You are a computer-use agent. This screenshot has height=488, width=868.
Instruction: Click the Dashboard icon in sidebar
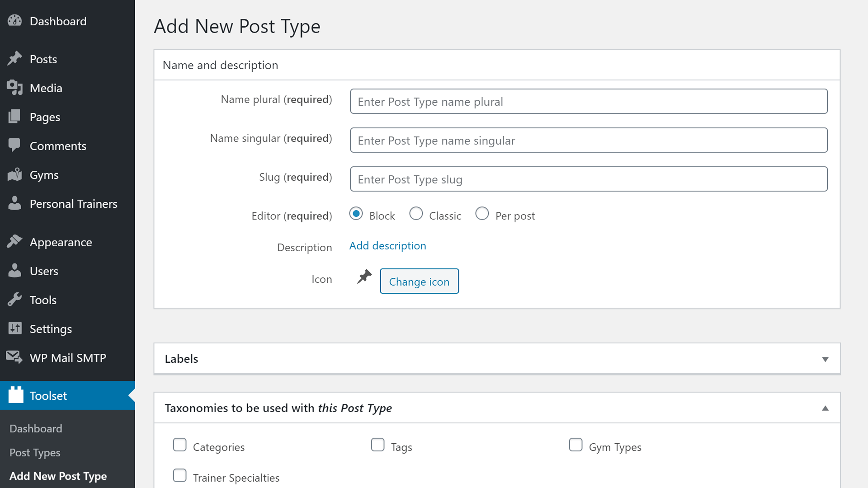[15, 20]
